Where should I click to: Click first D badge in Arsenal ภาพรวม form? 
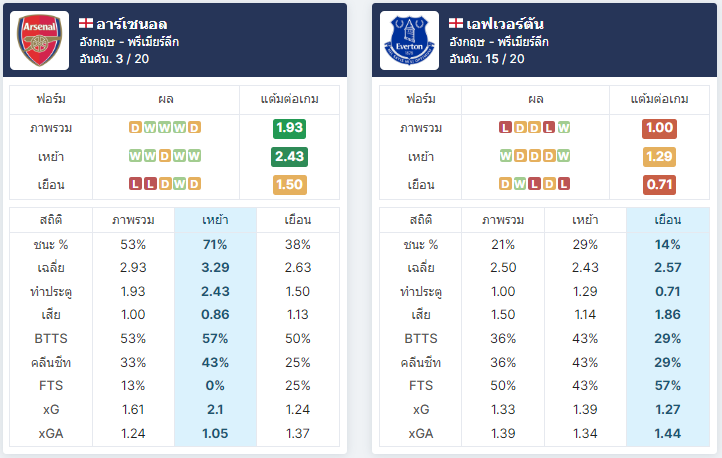click(x=135, y=128)
